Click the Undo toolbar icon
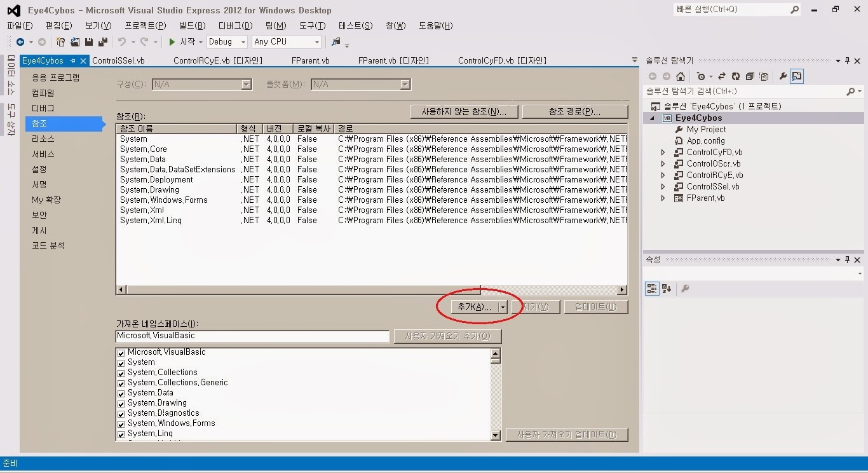 coord(123,41)
